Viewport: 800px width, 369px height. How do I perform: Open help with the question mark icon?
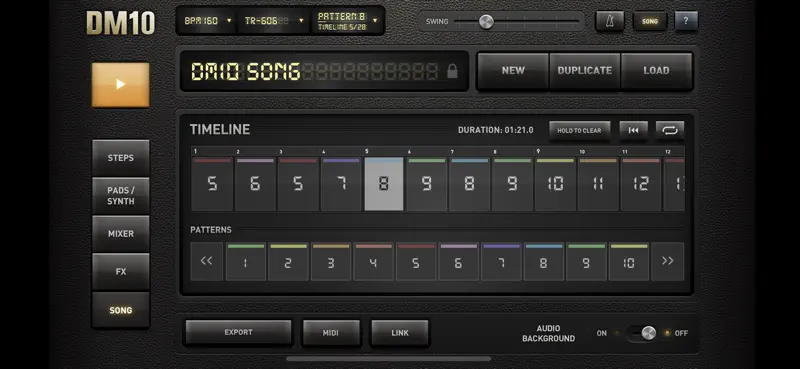click(x=686, y=21)
